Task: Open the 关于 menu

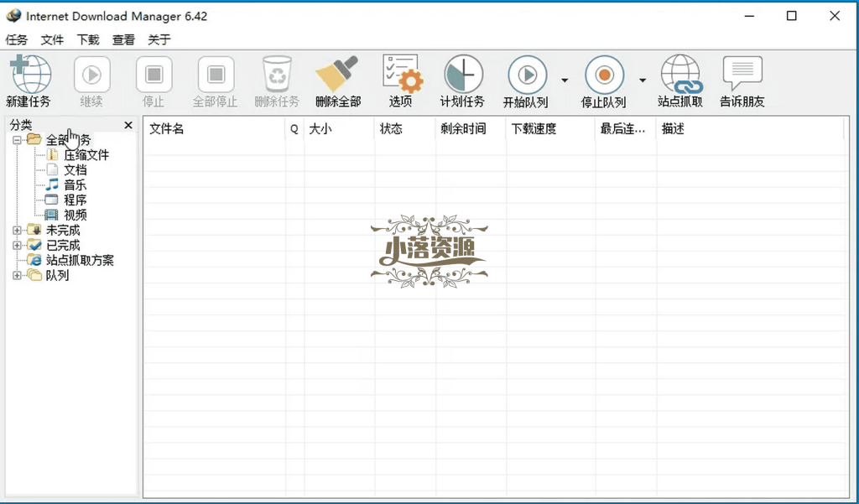Action: (159, 39)
